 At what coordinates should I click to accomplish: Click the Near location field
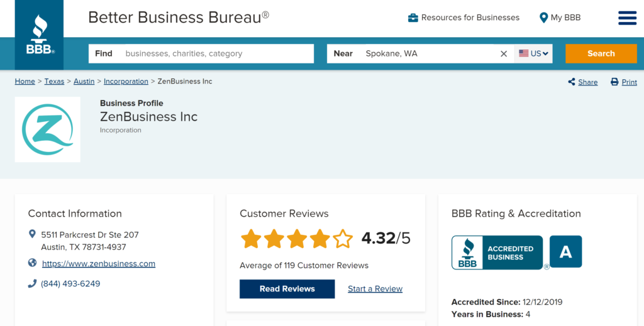[421, 54]
